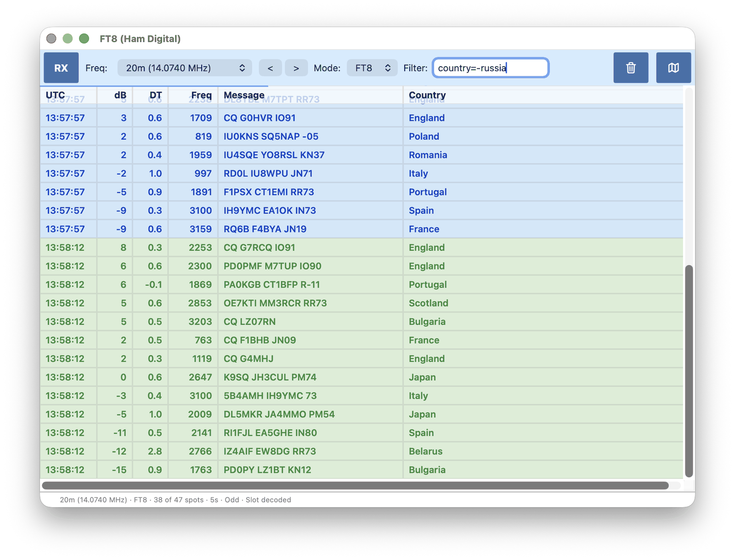
Task: Select message IU4SQE YO8RSL KN37
Action: (274, 155)
